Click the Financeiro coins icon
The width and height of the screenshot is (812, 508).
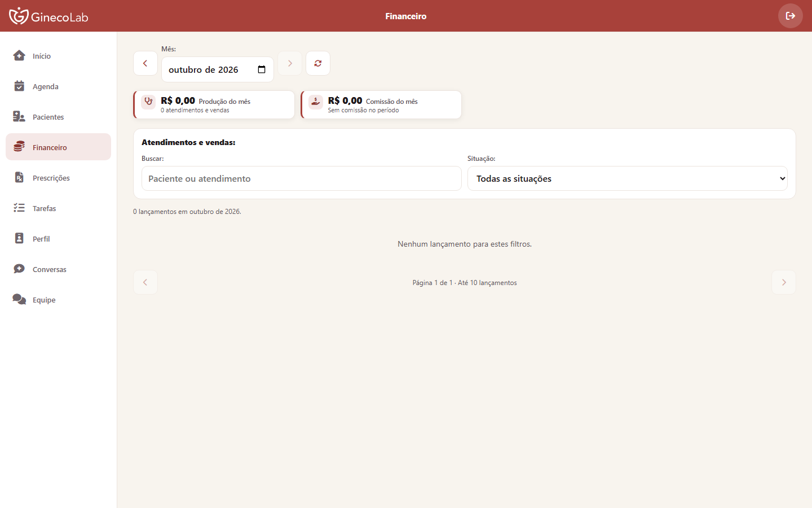tap(19, 147)
